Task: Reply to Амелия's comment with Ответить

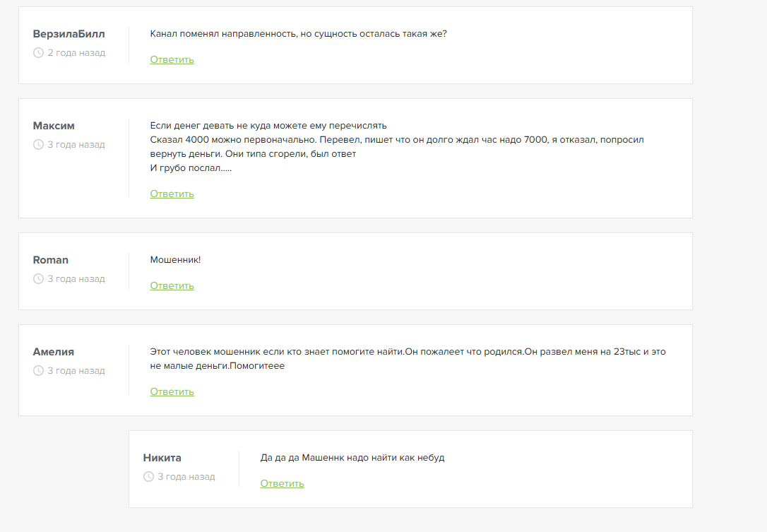Action: [x=172, y=392]
